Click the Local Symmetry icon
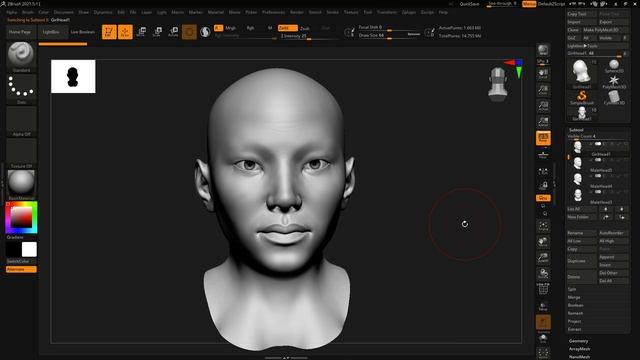The image size is (640, 360). [543, 172]
